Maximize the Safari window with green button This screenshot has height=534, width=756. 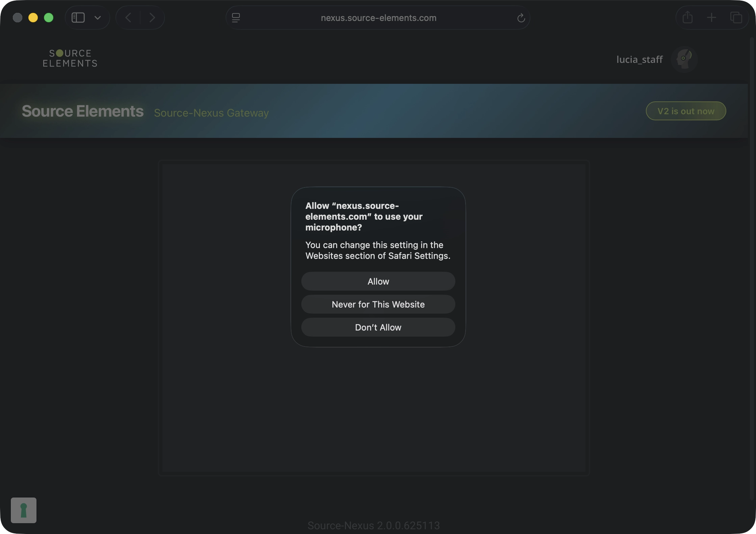pyautogui.click(x=49, y=18)
